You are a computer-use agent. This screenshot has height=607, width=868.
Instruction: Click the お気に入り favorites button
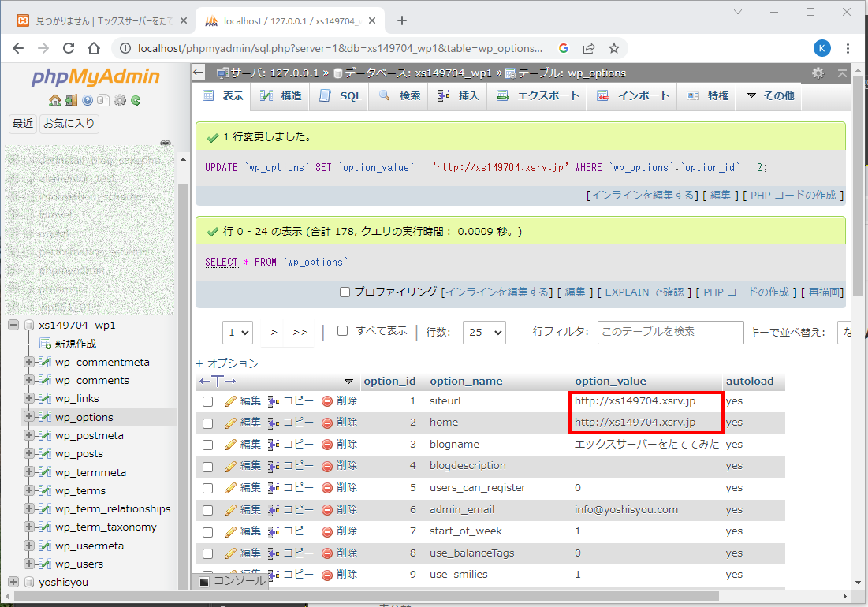(x=69, y=124)
